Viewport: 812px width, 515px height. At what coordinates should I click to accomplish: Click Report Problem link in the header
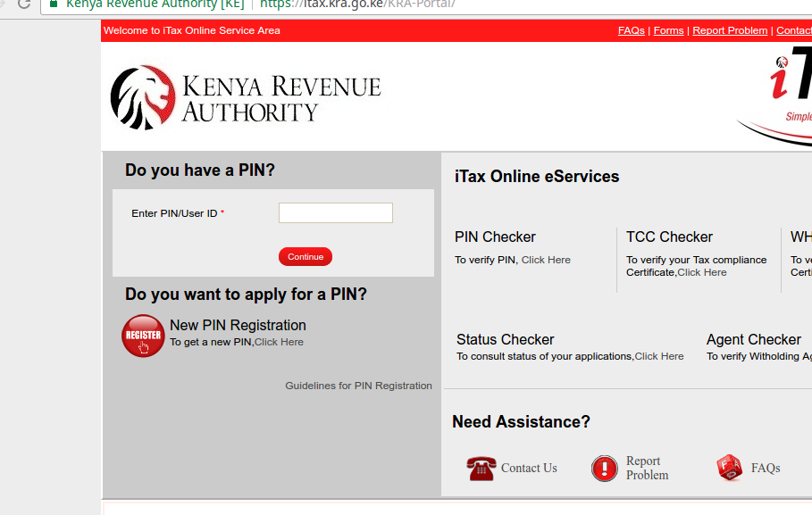tap(730, 29)
